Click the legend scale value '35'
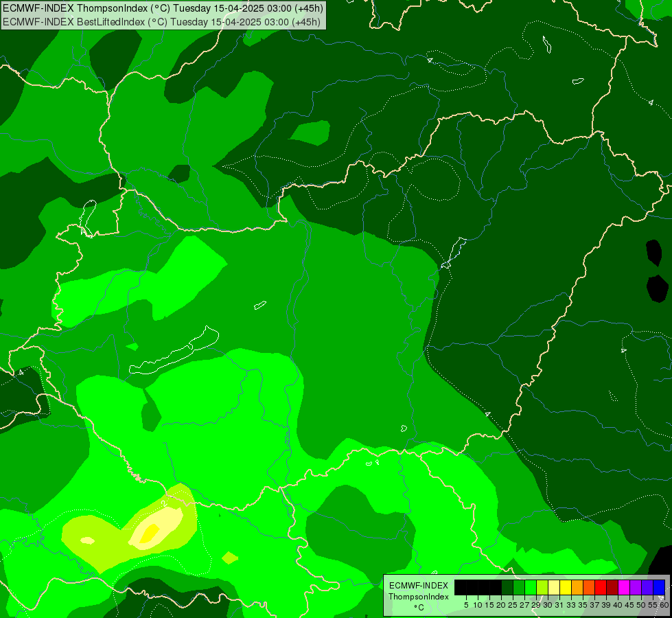Screen dimensions: 672x618 point(583,605)
